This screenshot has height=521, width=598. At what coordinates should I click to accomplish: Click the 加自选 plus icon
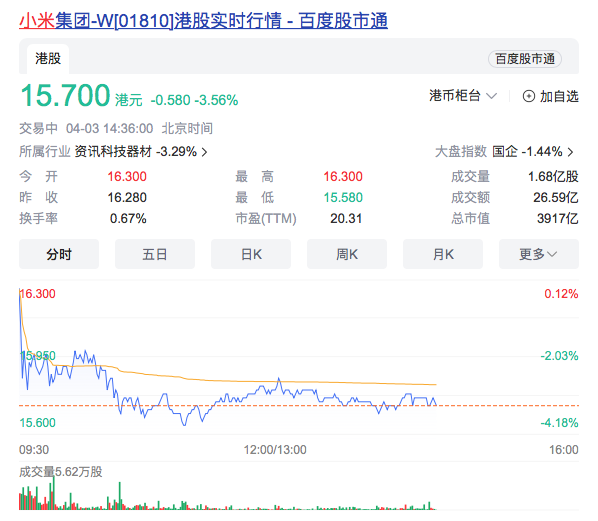[529, 96]
